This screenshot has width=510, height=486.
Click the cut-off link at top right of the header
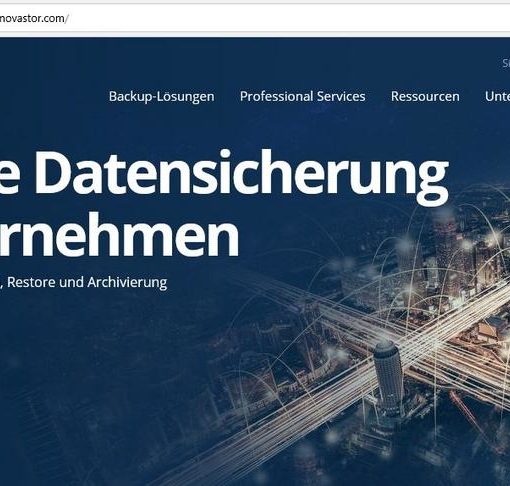tap(506, 63)
